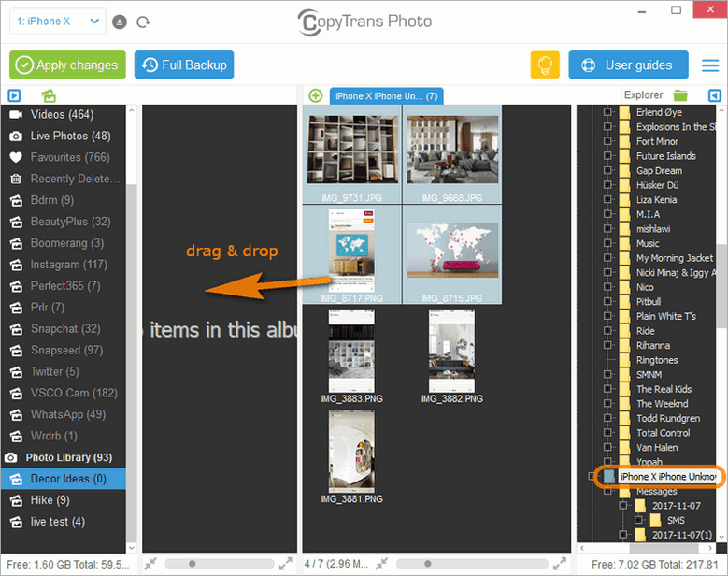728x576 pixels.
Task: Click the device thumbnail size slider
Action: tap(219, 564)
